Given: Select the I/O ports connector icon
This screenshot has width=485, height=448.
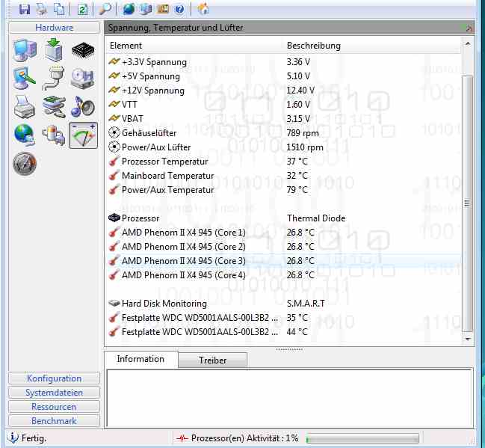Looking at the screenshot, I should coord(54,78).
